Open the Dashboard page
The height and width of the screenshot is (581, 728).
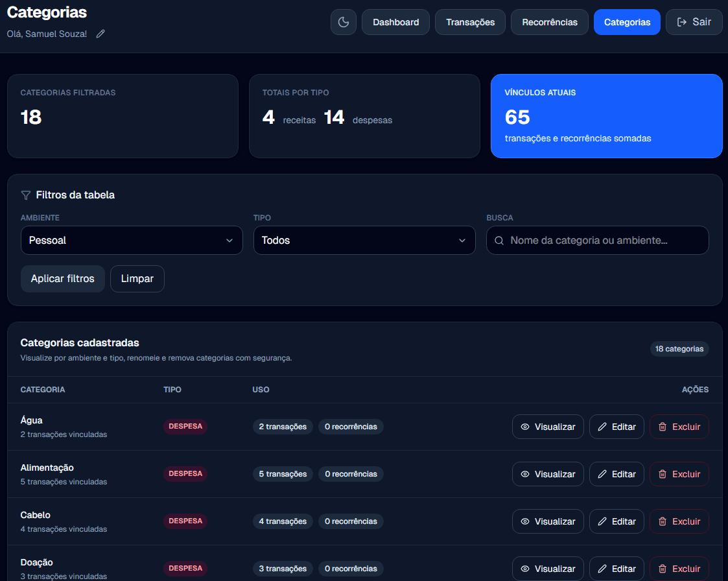coord(395,22)
